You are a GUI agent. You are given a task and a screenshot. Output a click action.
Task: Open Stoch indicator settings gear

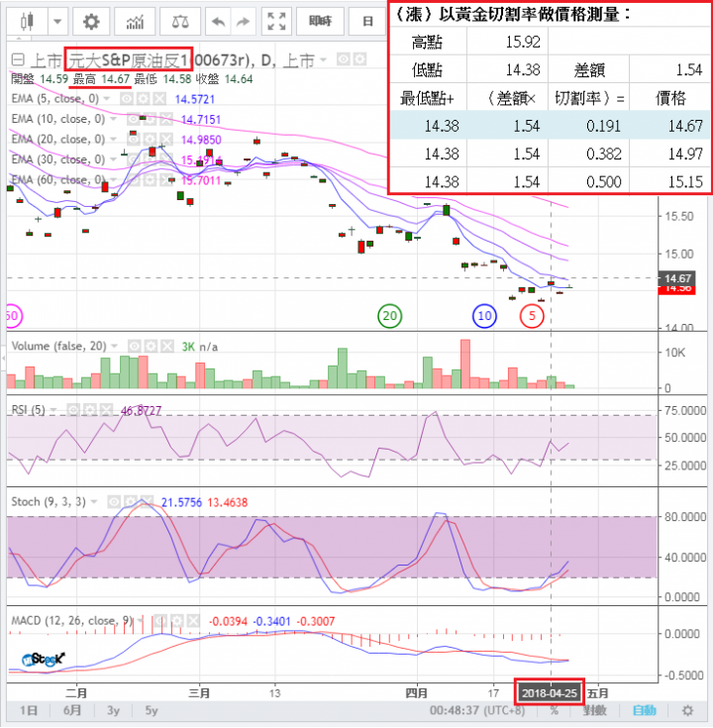(x=131, y=501)
